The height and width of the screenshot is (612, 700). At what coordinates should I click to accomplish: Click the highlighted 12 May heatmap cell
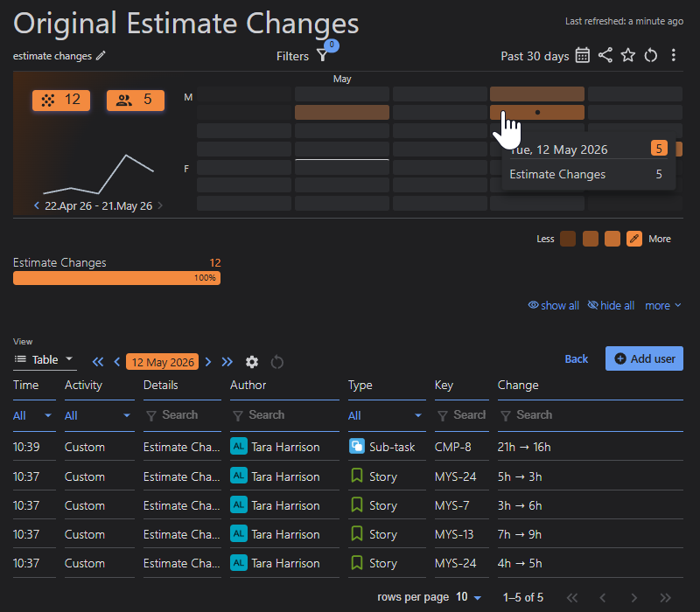click(537, 112)
